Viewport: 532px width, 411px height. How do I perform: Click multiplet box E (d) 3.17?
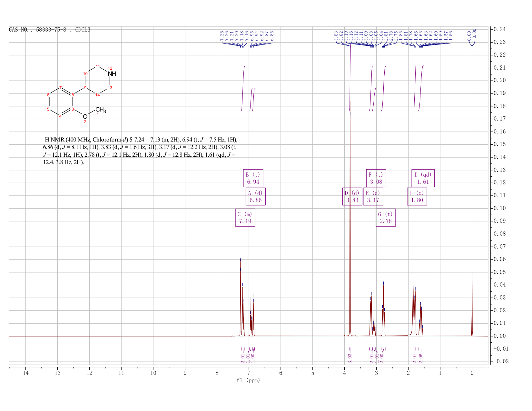pos(373,197)
